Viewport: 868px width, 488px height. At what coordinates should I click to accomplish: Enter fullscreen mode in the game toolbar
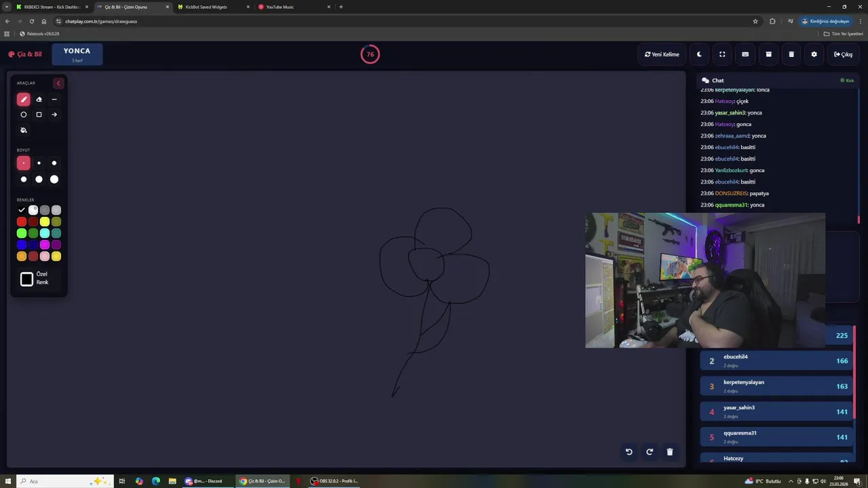(722, 54)
